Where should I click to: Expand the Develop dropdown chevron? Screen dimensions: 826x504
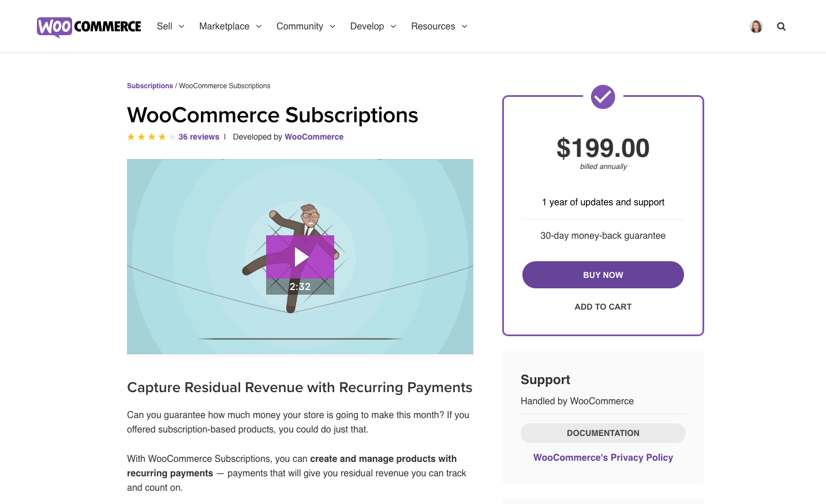coord(394,27)
